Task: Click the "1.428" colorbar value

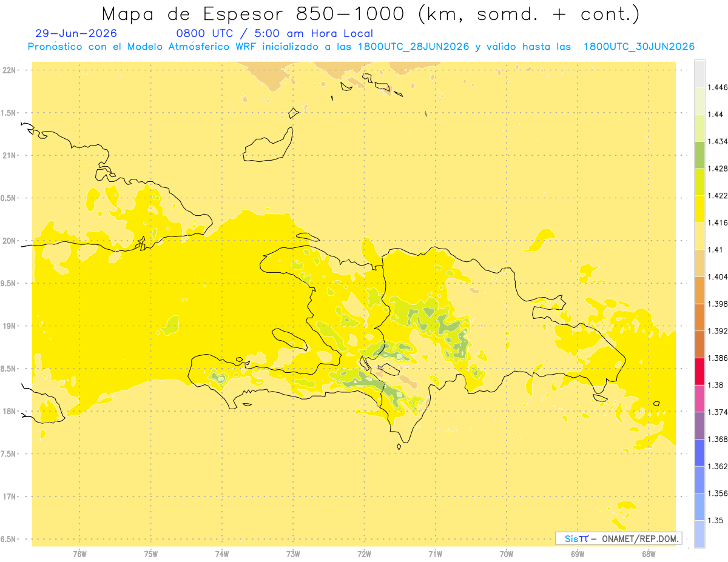Action: [x=718, y=169]
